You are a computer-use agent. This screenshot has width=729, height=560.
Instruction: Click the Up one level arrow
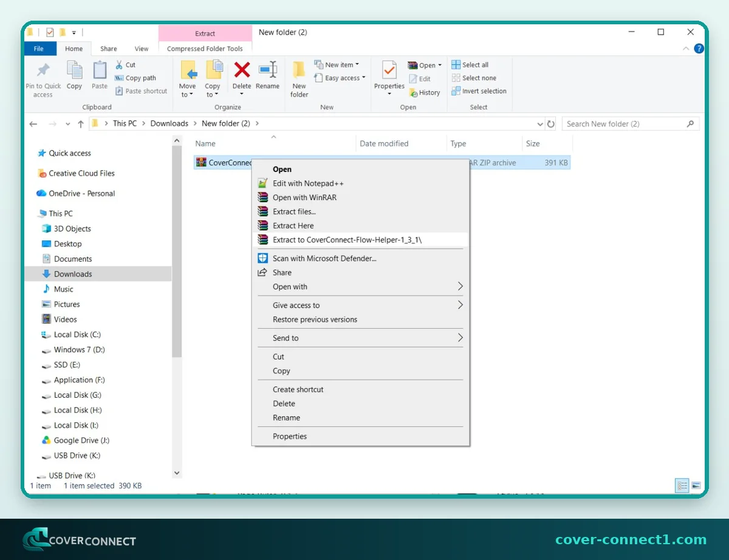click(81, 124)
